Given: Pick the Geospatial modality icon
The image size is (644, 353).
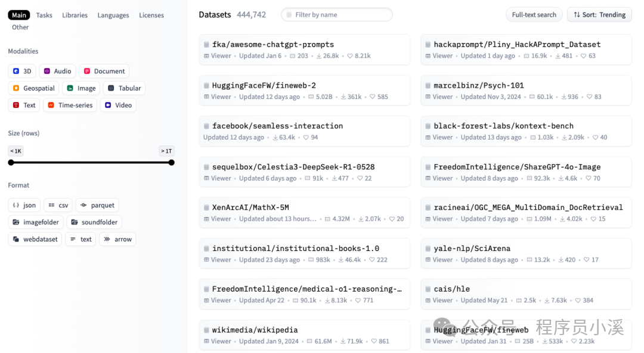Looking at the screenshot, I should (16, 88).
